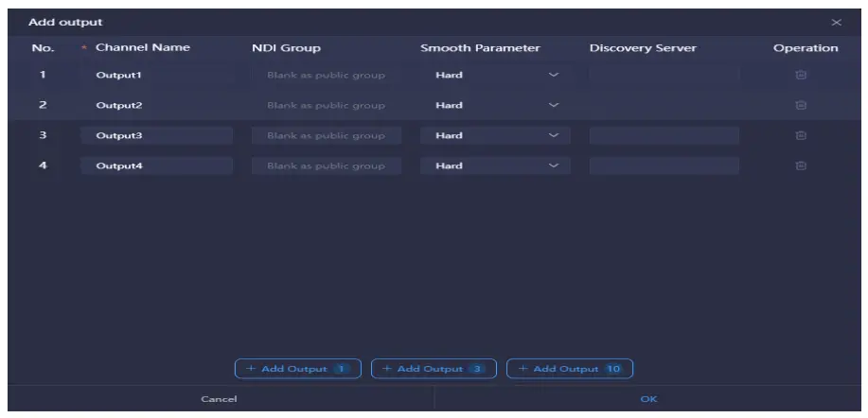Close the Add output dialog
Screen dimensions: 868x418
[x=837, y=23]
